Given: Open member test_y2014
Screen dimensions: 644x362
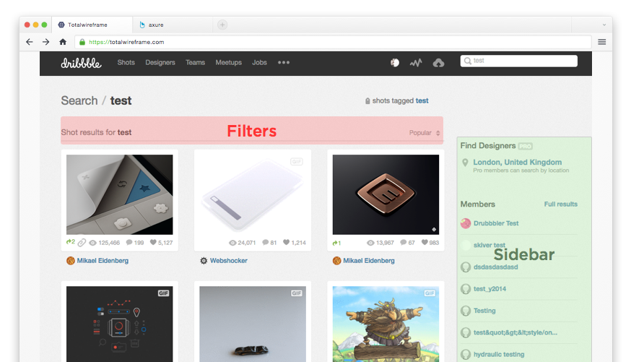Looking at the screenshot, I should point(489,289).
